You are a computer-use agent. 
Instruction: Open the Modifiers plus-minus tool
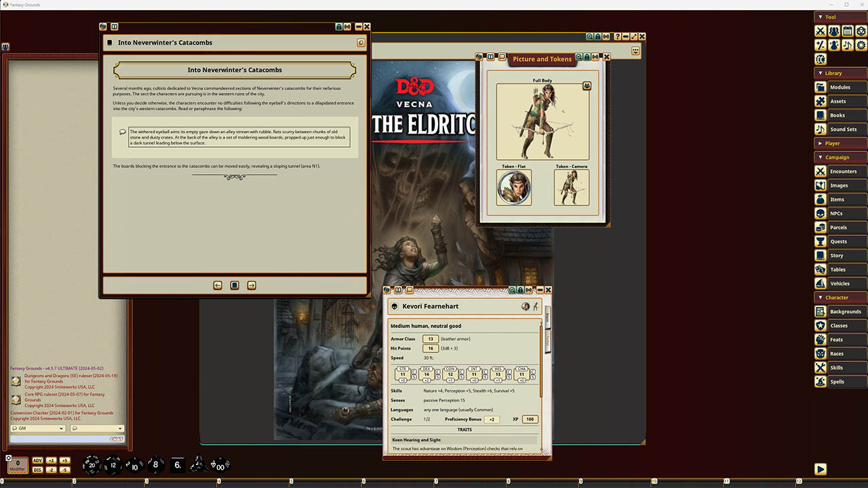(x=821, y=45)
